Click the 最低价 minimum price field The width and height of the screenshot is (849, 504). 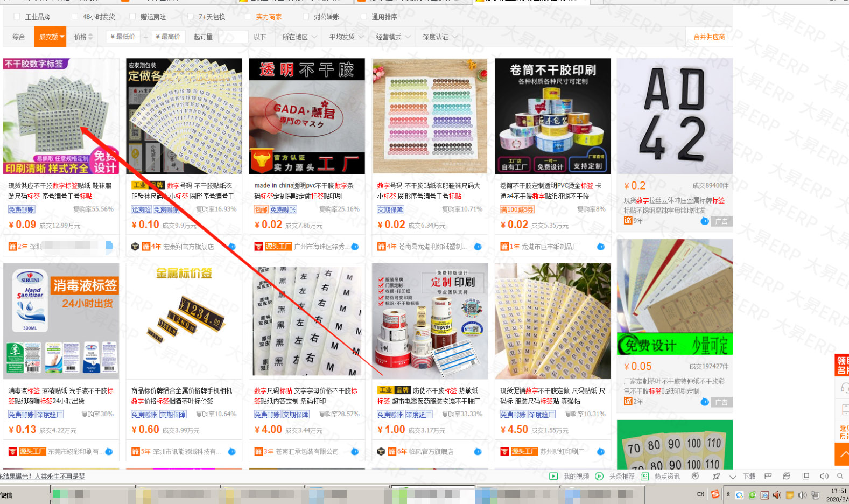click(x=123, y=37)
